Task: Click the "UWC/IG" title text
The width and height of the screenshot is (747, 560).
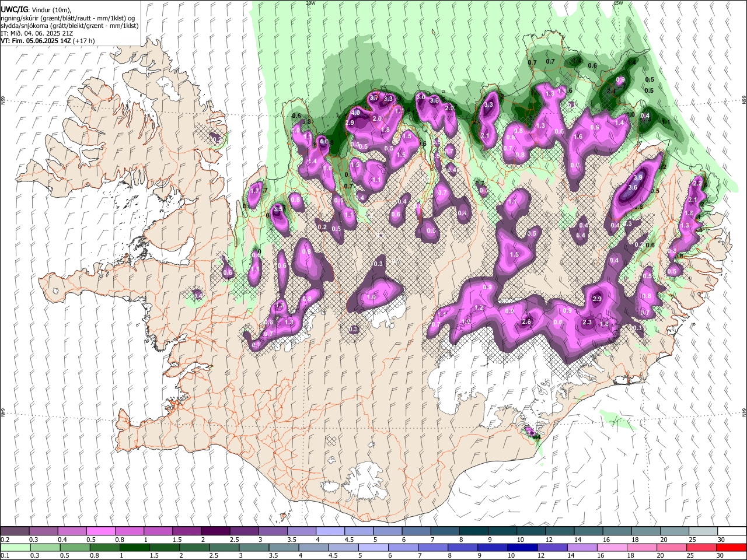Action: click(x=14, y=10)
